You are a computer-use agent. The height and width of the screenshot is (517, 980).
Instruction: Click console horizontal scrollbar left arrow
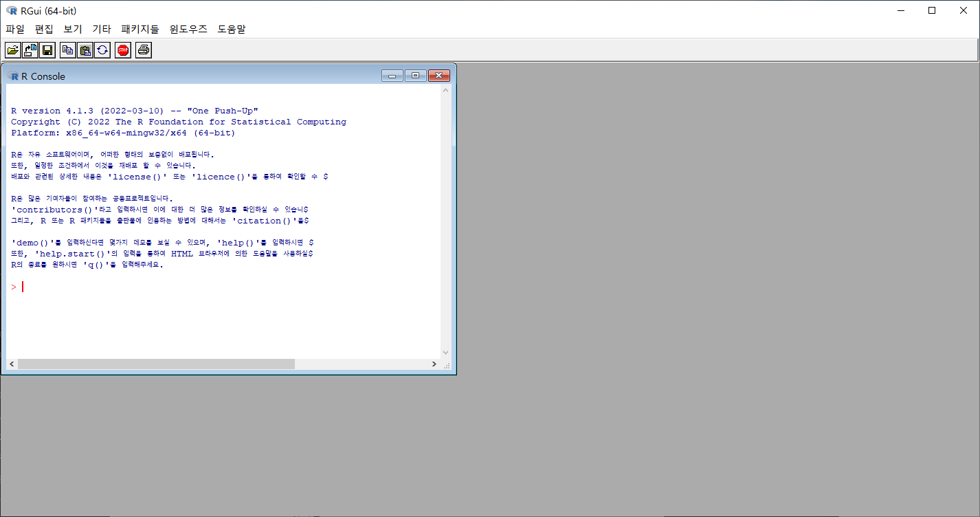click(12, 364)
